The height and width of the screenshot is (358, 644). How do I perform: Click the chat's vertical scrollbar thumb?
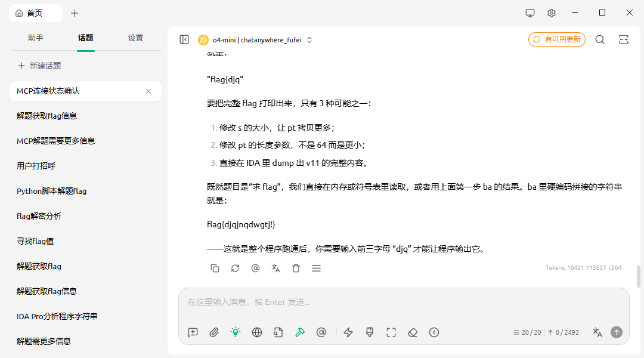coord(639,276)
